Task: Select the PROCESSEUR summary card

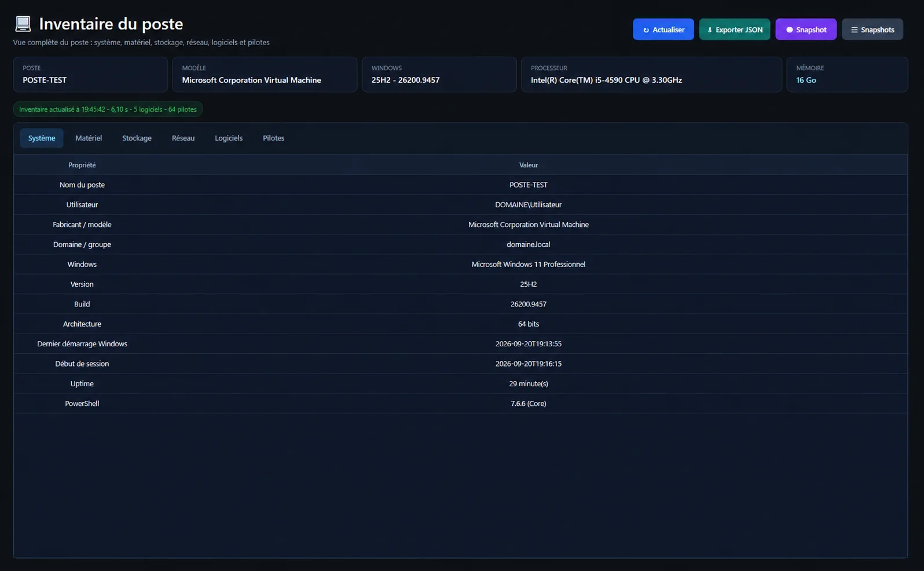Action: 651,75
